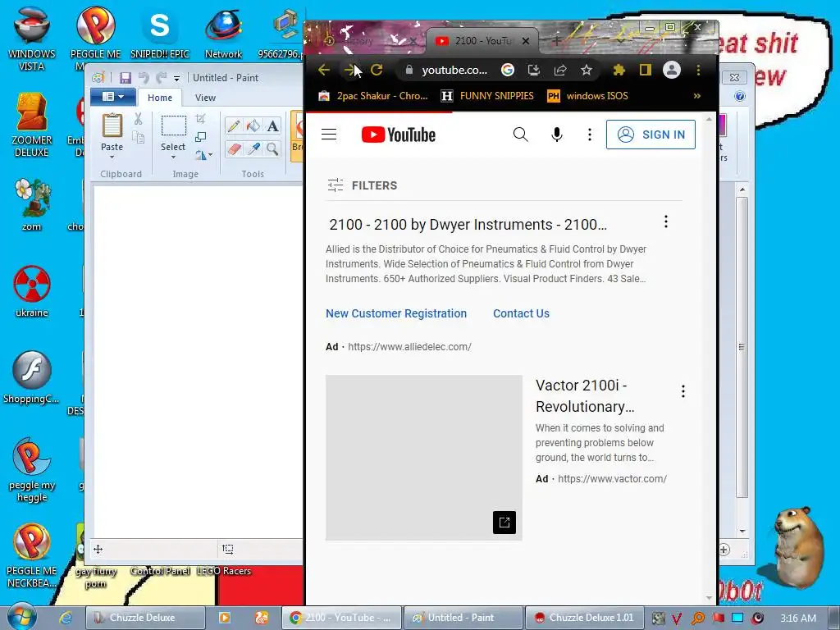Open the Vactor 2100i ad title
Viewport: 840px width, 630px height.
coord(585,396)
